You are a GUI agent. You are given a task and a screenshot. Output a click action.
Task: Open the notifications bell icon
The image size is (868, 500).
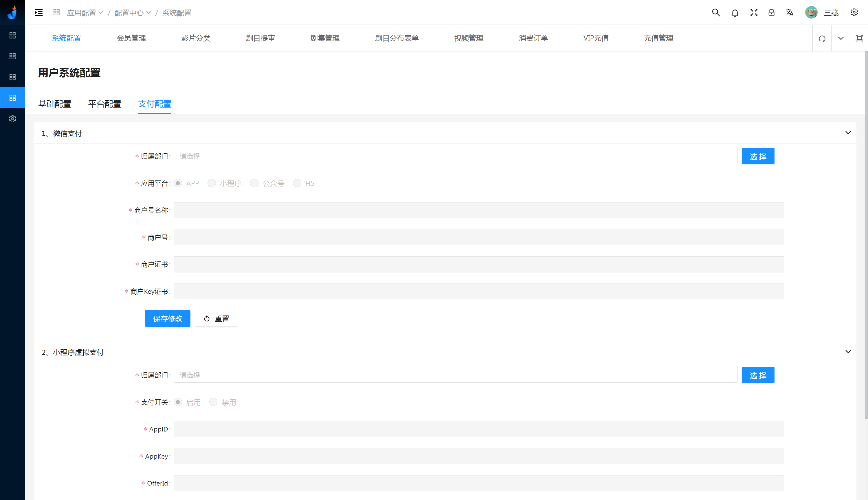tap(735, 13)
